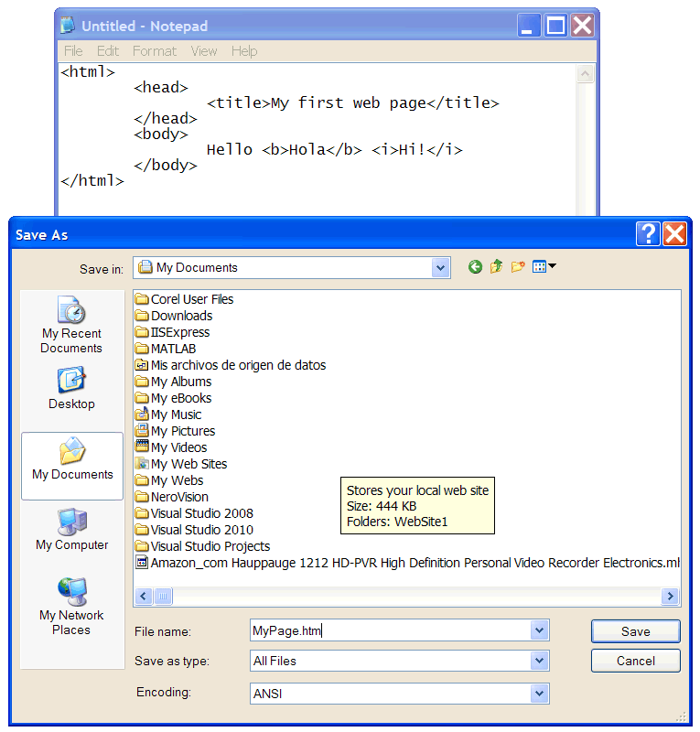Viewport: 700px width, 732px height.
Task: Select the My Web Sites folder
Action: [181, 464]
